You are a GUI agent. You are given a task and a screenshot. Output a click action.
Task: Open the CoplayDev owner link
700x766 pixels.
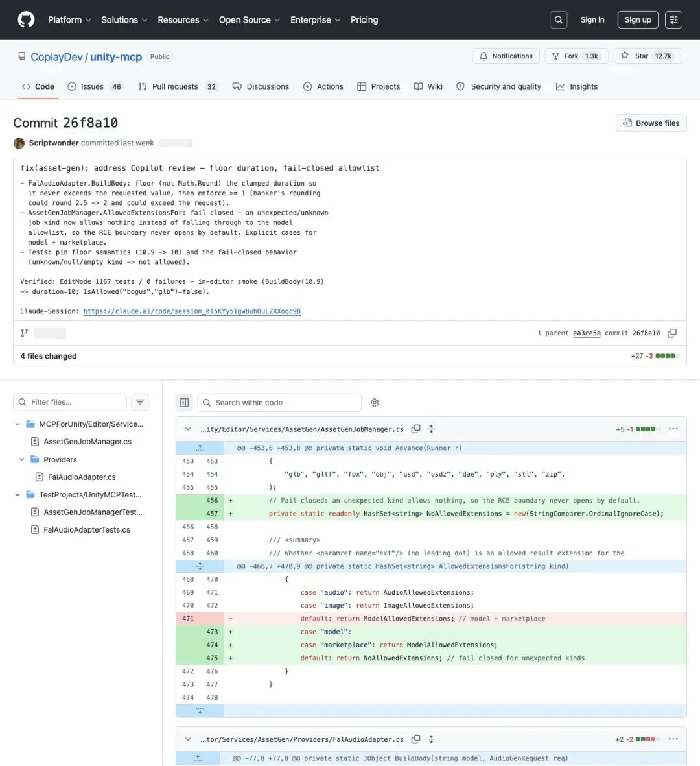coord(56,56)
